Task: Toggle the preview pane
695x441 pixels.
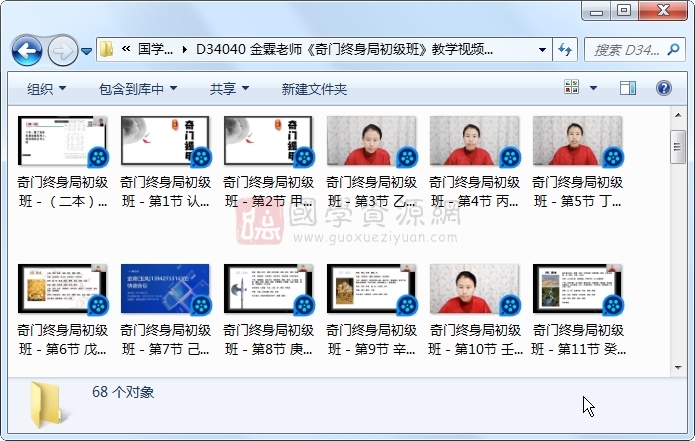Action: (x=628, y=88)
